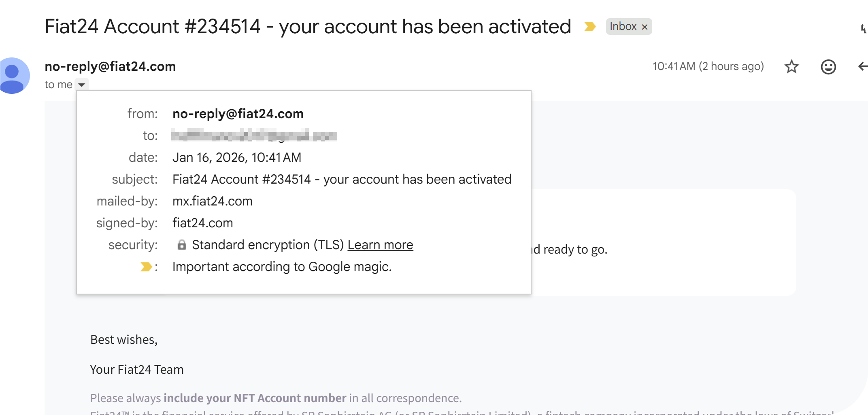The height and width of the screenshot is (415, 868).
Task: Star this Fiat24 email
Action: pos(791,67)
